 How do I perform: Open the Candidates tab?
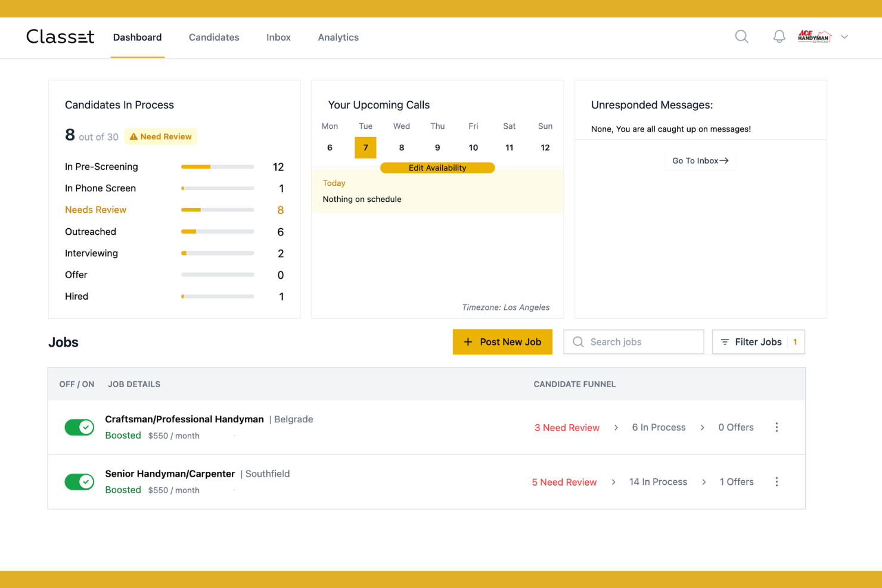[x=214, y=37]
